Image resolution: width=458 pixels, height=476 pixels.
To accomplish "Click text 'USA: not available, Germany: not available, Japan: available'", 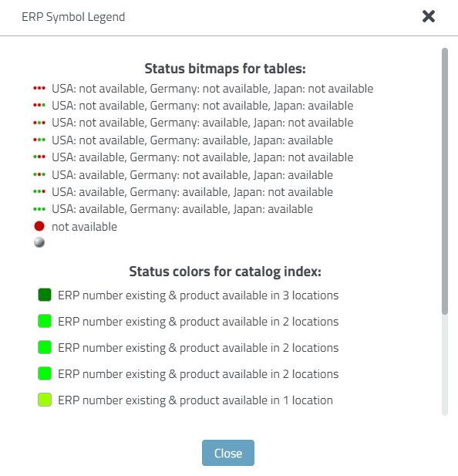I will coord(202,106).
